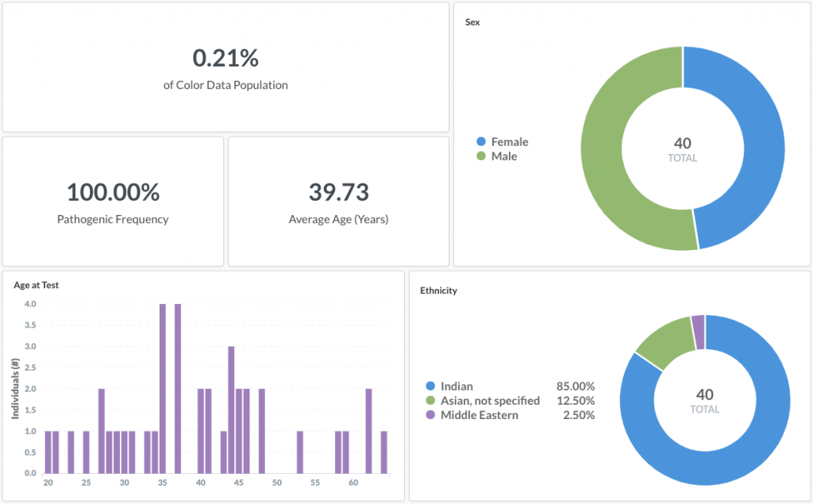This screenshot has height=504, width=813.
Task: Open the 0.21% of Color Data Population card
Action: pos(225,67)
